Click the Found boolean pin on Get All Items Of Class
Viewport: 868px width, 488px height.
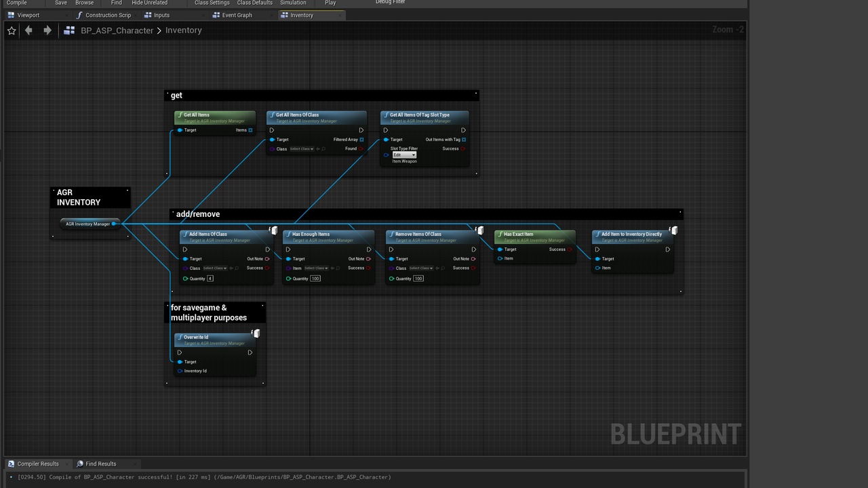[361, 149]
